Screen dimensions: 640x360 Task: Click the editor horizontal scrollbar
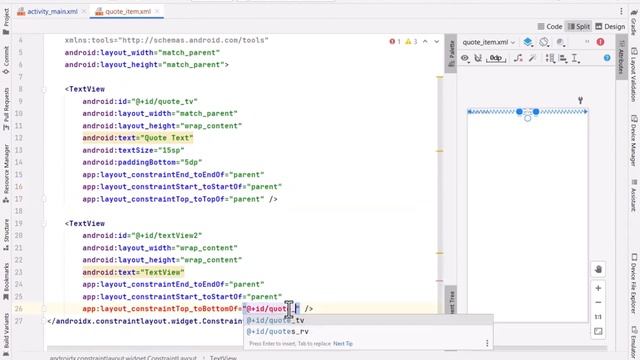(327, 349)
